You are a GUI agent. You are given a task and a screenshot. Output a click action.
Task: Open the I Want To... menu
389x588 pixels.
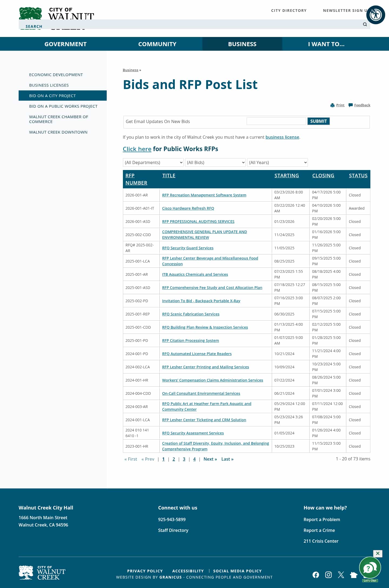[x=326, y=44]
